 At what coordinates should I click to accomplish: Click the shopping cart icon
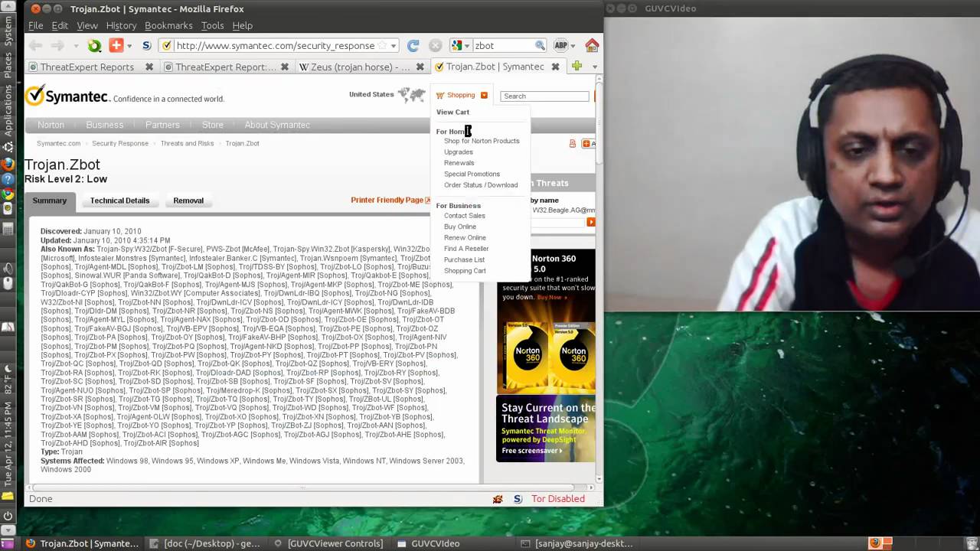(440, 96)
